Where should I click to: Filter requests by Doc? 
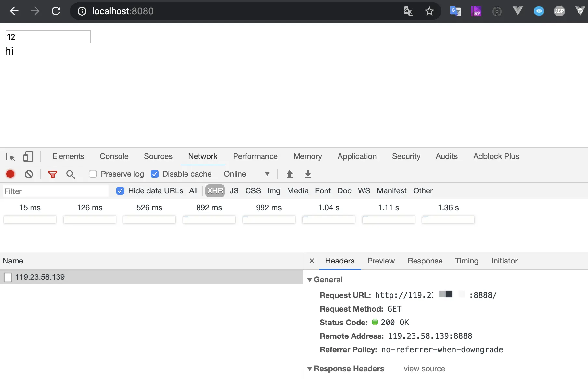coord(344,191)
